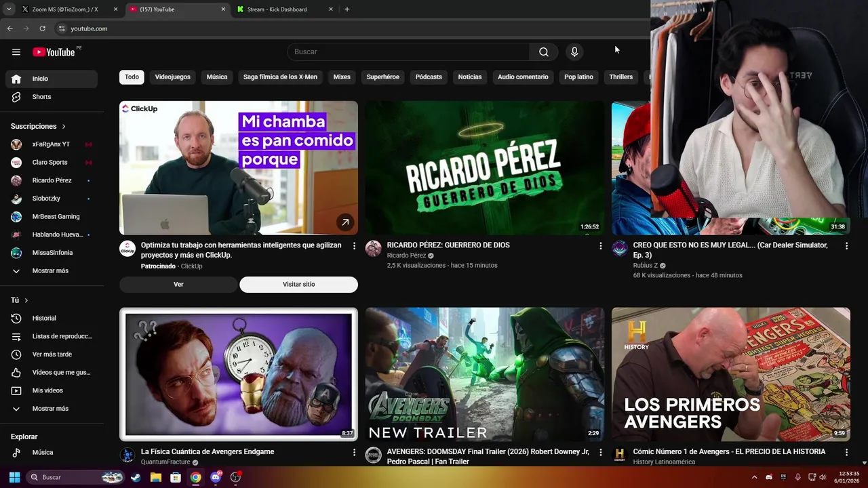The width and height of the screenshot is (868, 488).
Task: Open options for Ricardo Pérez Guerrero video
Action: (x=600, y=246)
